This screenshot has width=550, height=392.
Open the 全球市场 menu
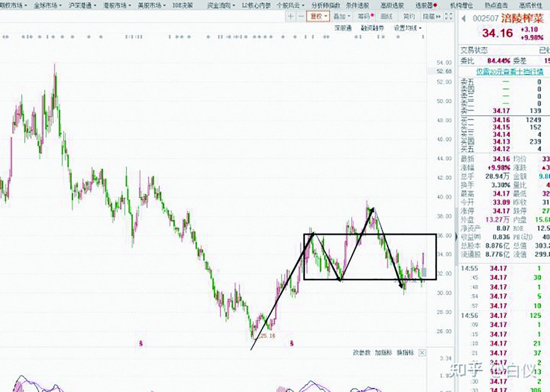[47, 5]
